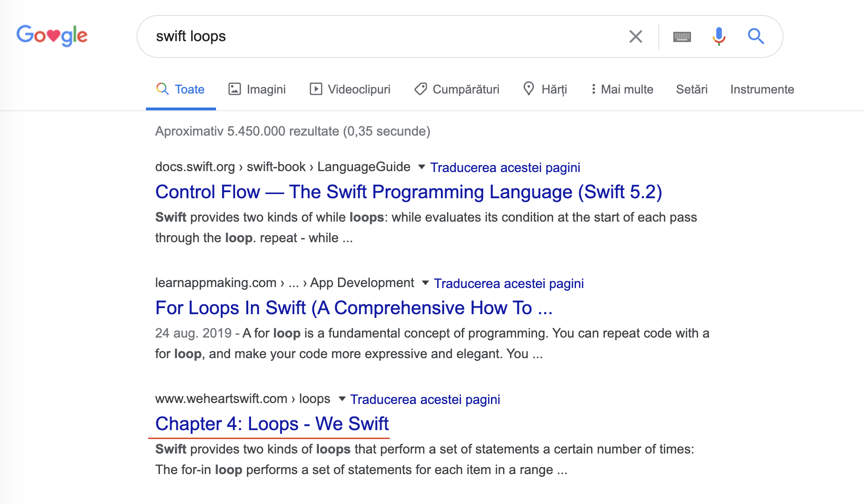The image size is (864, 504).
Task: Start voice search with the microphone icon
Action: (719, 36)
